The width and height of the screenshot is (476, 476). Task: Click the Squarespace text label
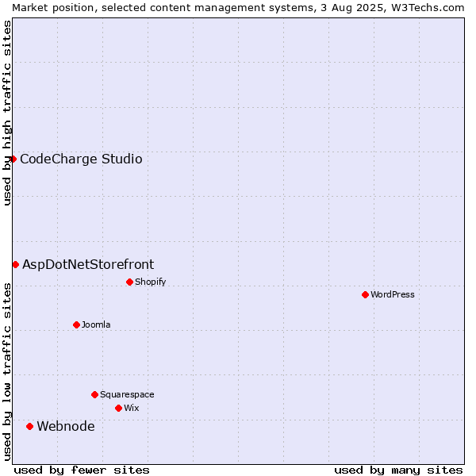(x=127, y=394)
